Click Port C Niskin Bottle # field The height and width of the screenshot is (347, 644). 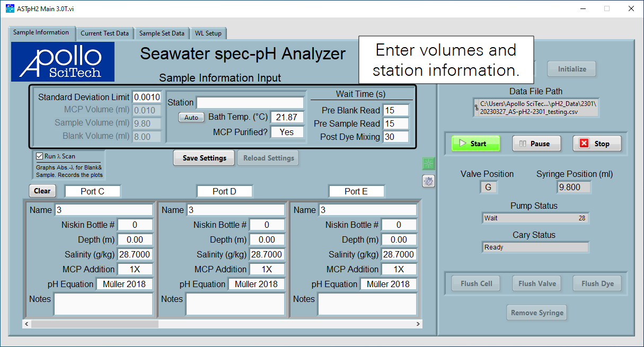tap(135, 225)
